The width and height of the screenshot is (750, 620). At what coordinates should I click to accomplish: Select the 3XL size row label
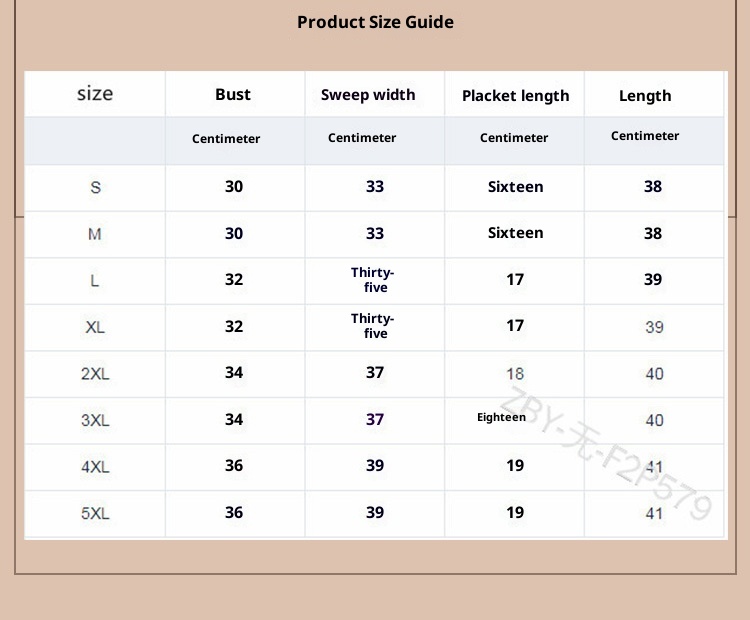[95, 420]
